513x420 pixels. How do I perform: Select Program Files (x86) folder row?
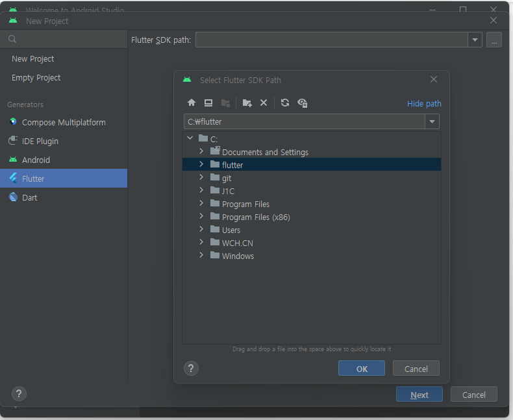point(312,217)
